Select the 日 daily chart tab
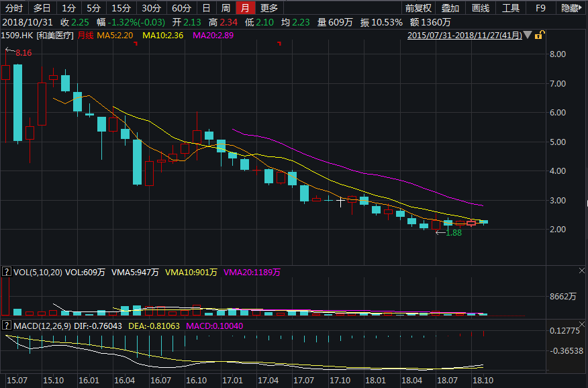 pyautogui.click(x=206, y=8)
